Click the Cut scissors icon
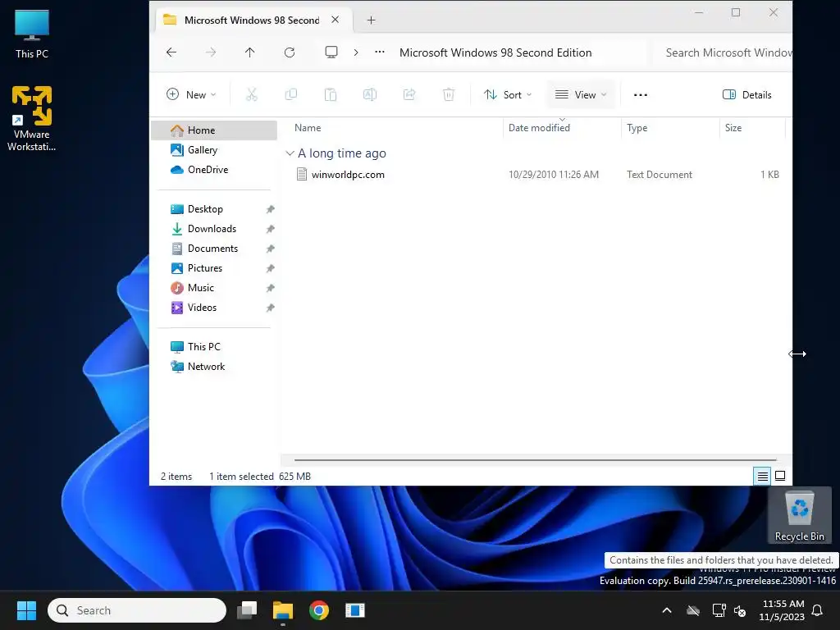 (251, 95)
